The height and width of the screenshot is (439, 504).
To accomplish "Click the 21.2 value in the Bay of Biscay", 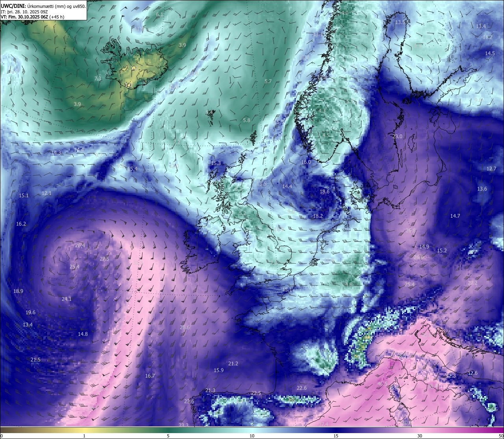I will click(233, 364).
